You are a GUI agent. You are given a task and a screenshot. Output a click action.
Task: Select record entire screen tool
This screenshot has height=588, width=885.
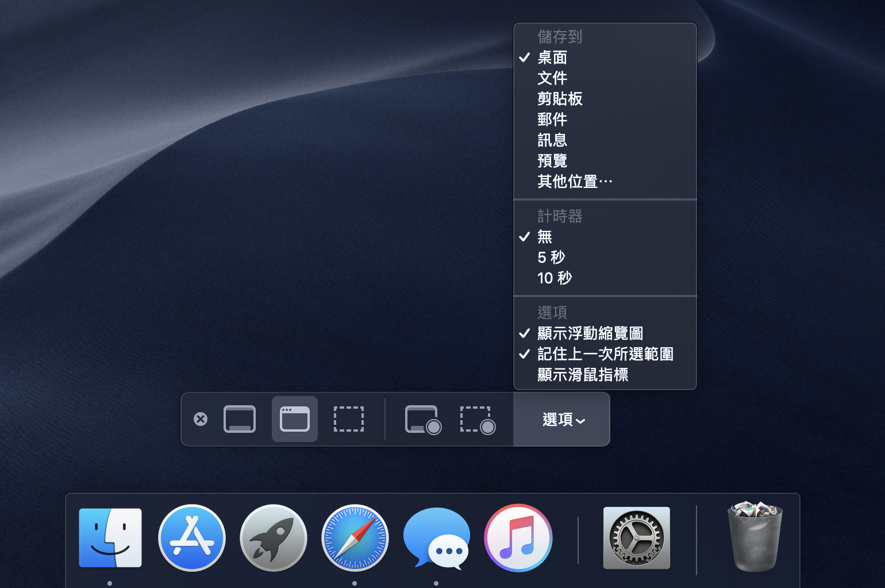(x=423, y=420)
